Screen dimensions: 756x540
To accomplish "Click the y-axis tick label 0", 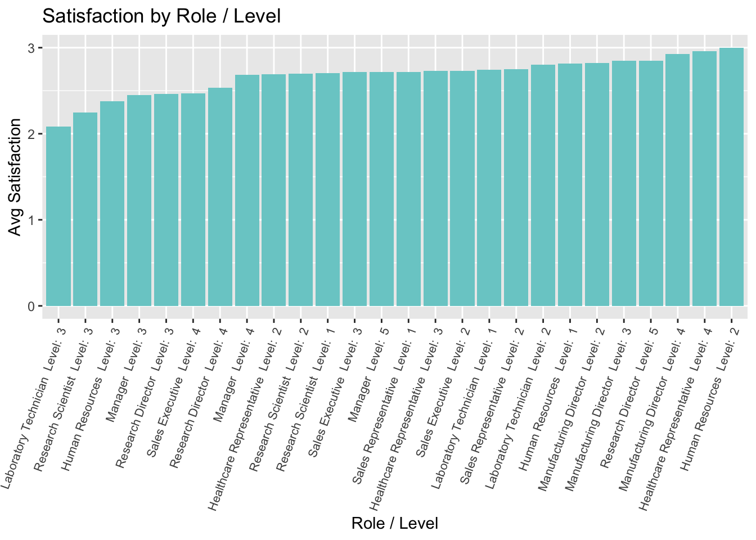I will pos(32,307).
